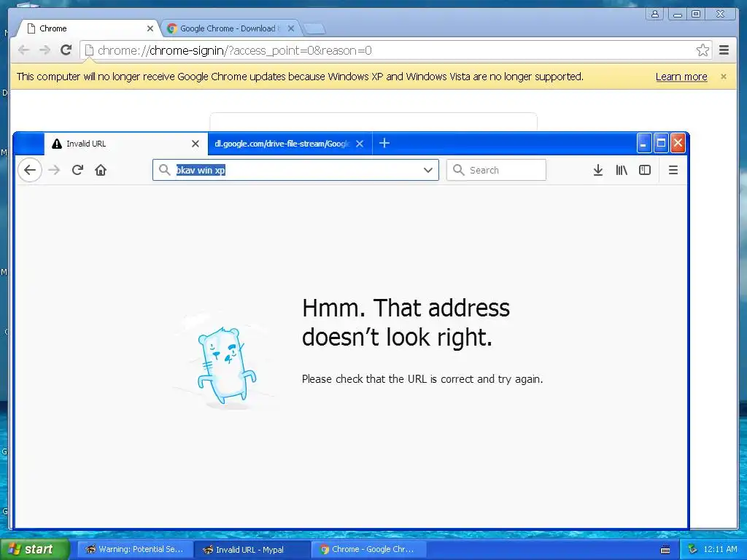Open Chrome user profile button in title bar
This screenshot has width=747, height=560.
point(655,14)
